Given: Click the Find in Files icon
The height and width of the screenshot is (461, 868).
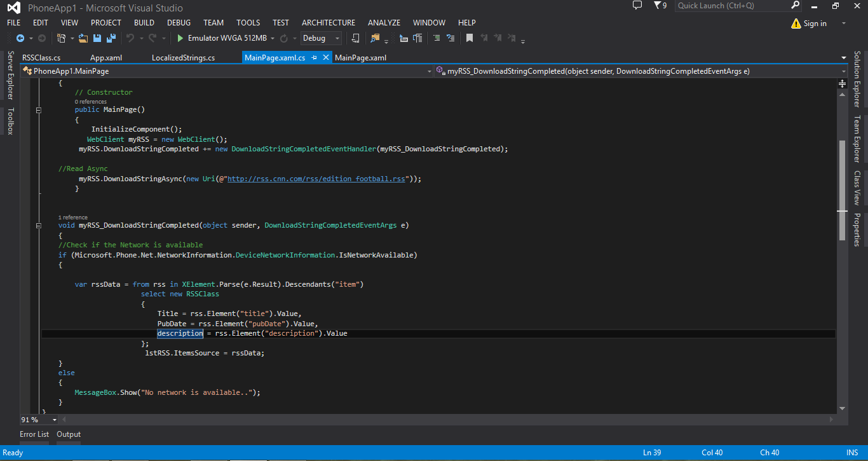Looking at the screenshot, I should (376, 38).
